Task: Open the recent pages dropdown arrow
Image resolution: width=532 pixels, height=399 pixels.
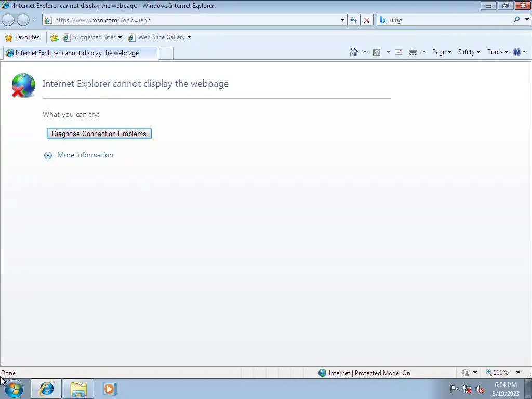Action: point(35,20)
